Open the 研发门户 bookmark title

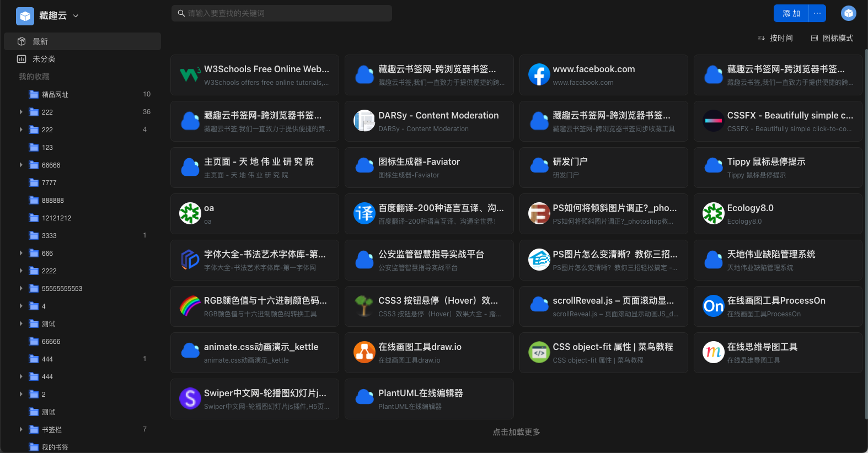tap(570, 161)
